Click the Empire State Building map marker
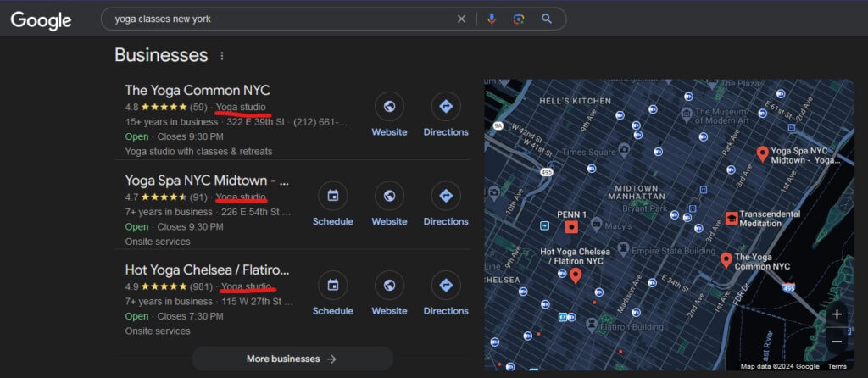The height and width of the screenshot is (378, 868). pyautogui.click(x=624, y=248)
